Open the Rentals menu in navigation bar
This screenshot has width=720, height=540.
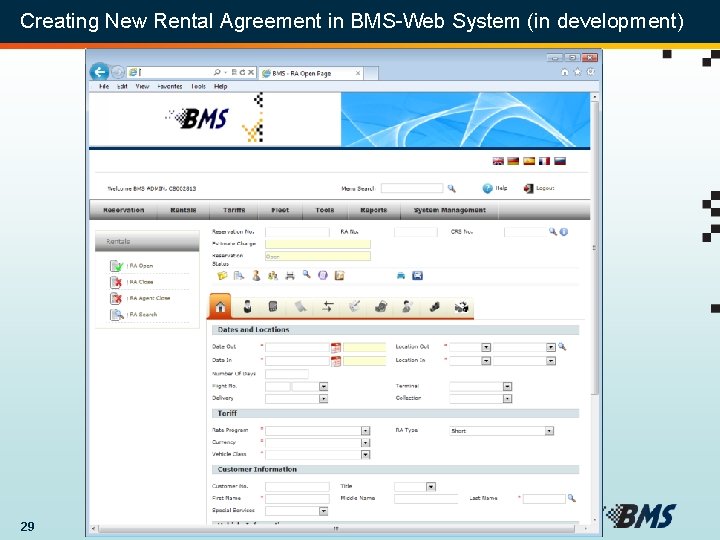tap(183, 210)
